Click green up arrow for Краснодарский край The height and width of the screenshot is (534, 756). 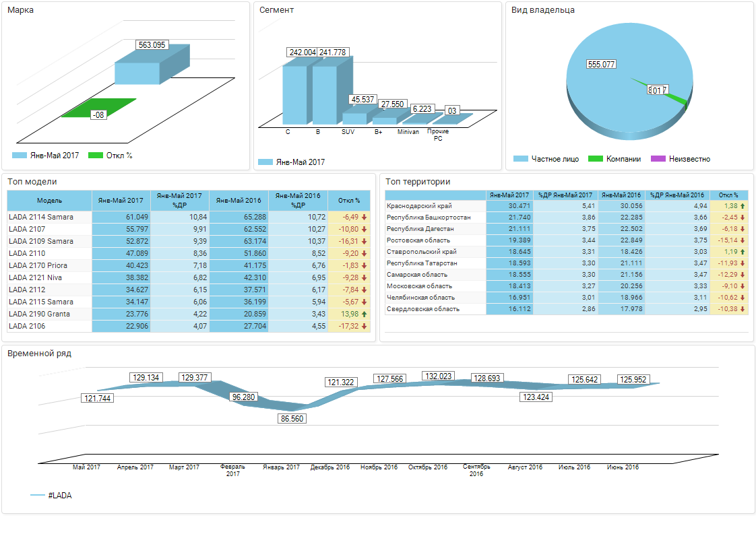743,206
